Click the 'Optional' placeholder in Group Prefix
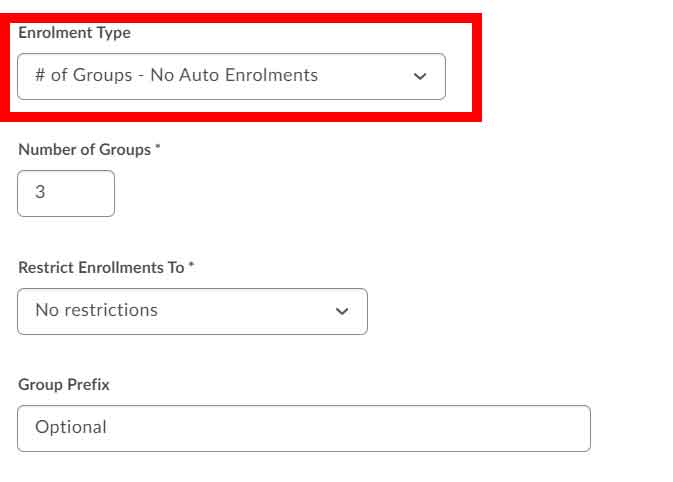This screenshot has width=673, height=482. click(70, 427)
